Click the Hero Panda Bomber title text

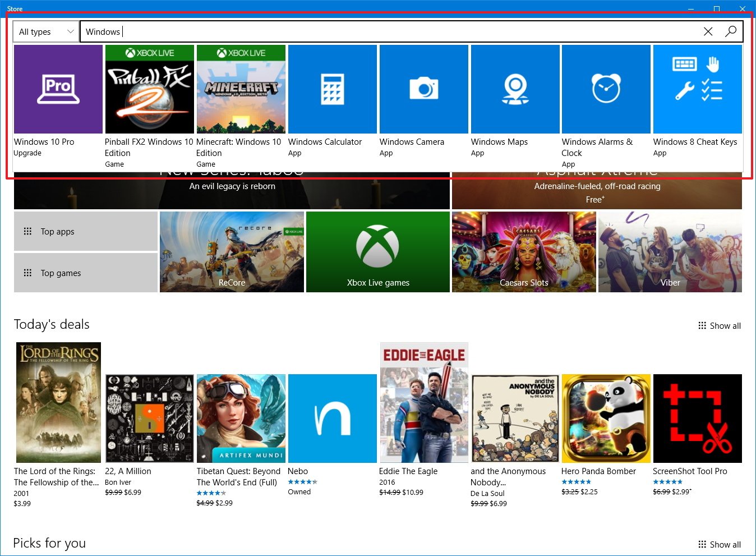pyautogui.click(x=598, y=471)
